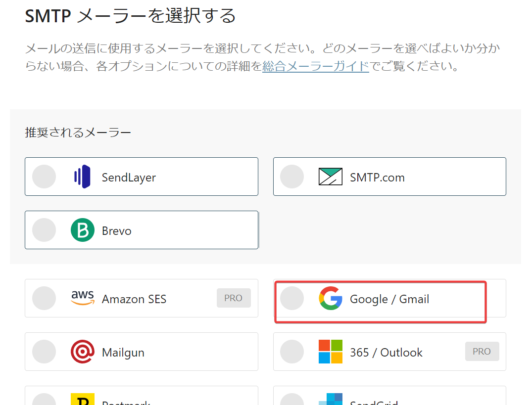Select the SMTP.com mailer option
Image resolution: width=532 pixels, height=405 pixels.
tap(389, 176)
